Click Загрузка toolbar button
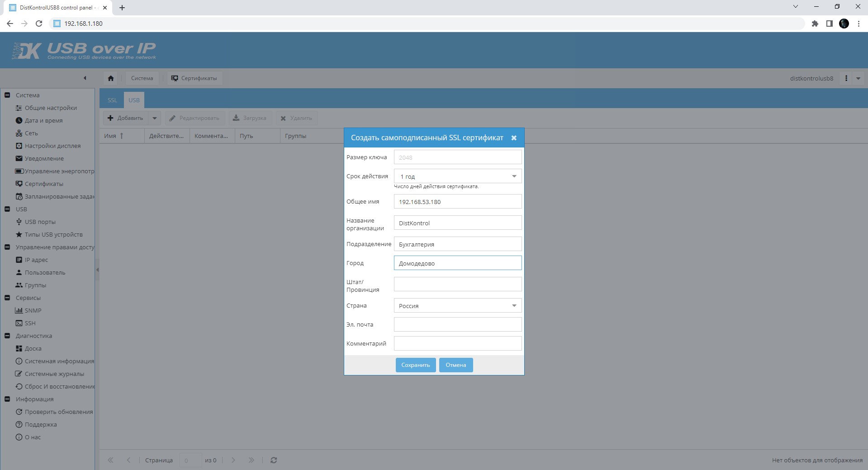 250,118
